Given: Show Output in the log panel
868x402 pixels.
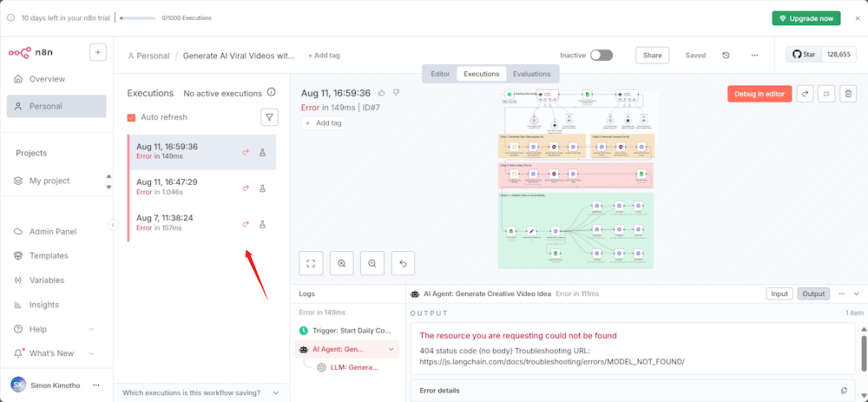Looking at the screenshot, I should (813, 294).
